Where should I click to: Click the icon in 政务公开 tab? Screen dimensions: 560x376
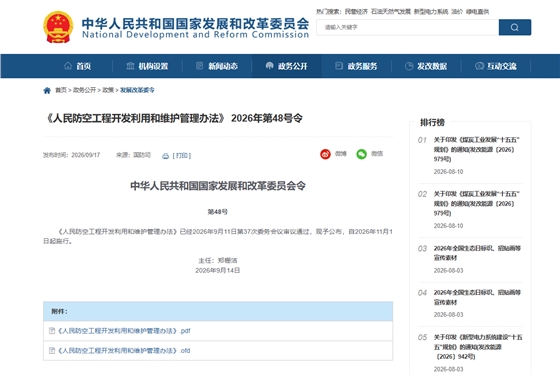pos(270,66)
